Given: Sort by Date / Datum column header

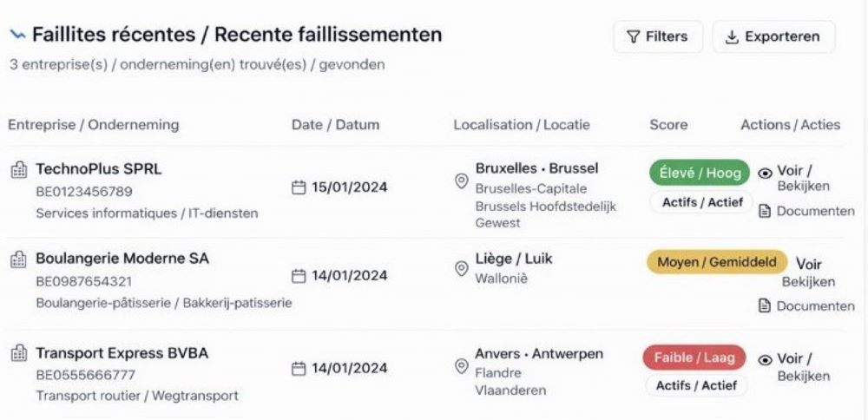Looking at the screenshot, I should click(x=335, y=125).
